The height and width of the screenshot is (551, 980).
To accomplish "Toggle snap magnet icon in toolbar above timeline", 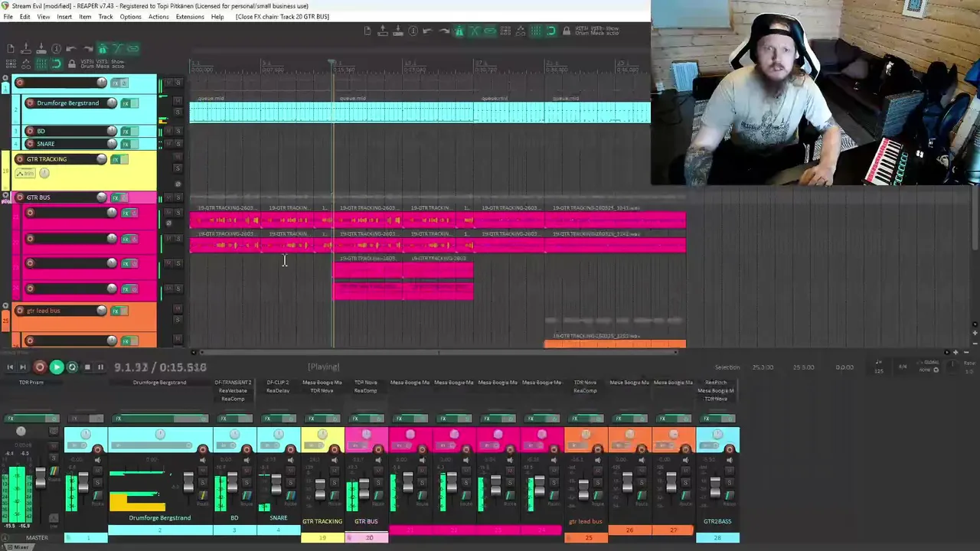I will click(551, 31).
